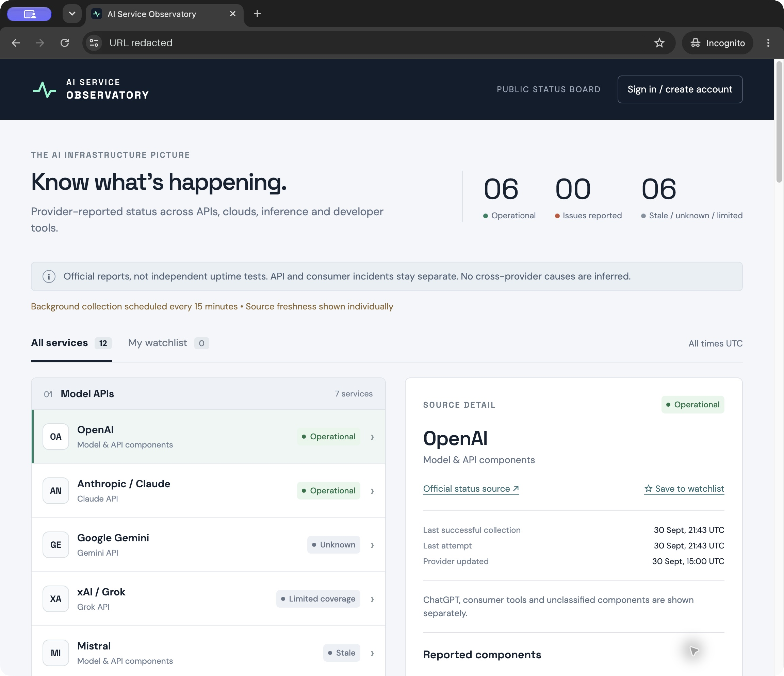
Task: Expand the Google Gemini row chevron
Action: click(372, 545)
